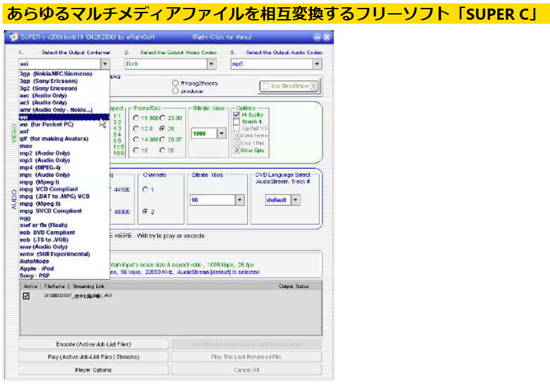Pick avi (for Pocket PC) container
The image size is (550, 392).
47,125
